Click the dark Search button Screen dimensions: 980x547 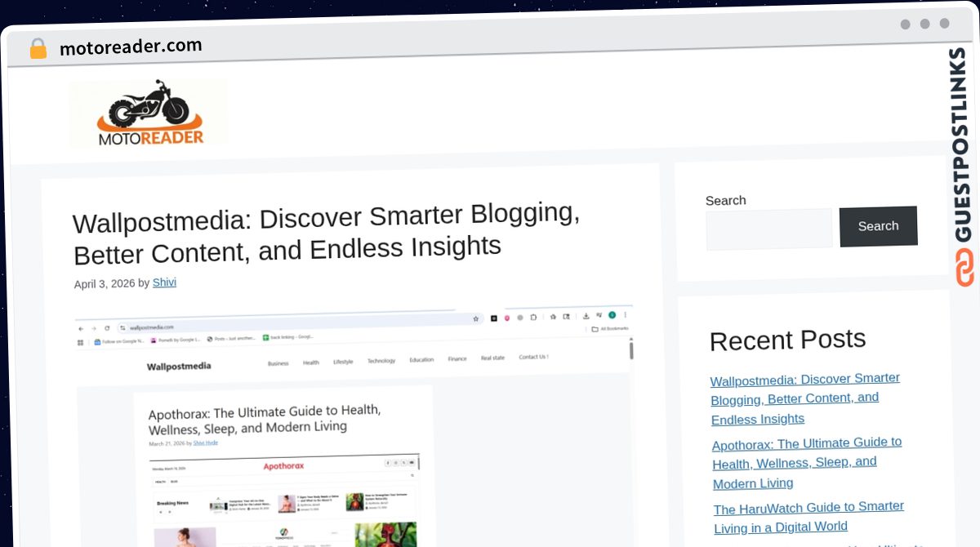click(878, 226)
